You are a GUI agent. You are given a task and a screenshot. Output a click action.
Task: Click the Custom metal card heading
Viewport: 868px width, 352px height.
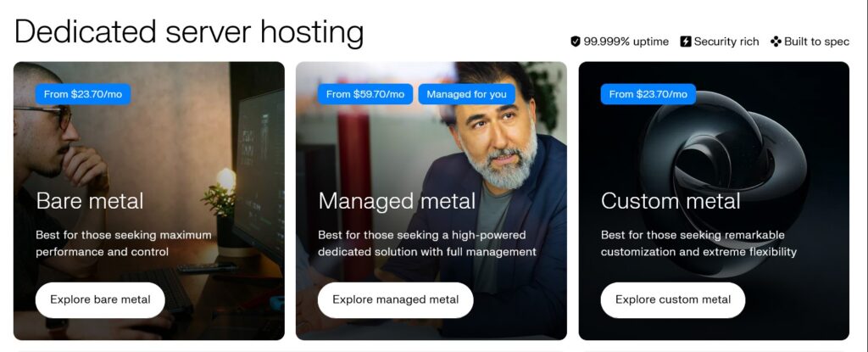pos(670,201)
